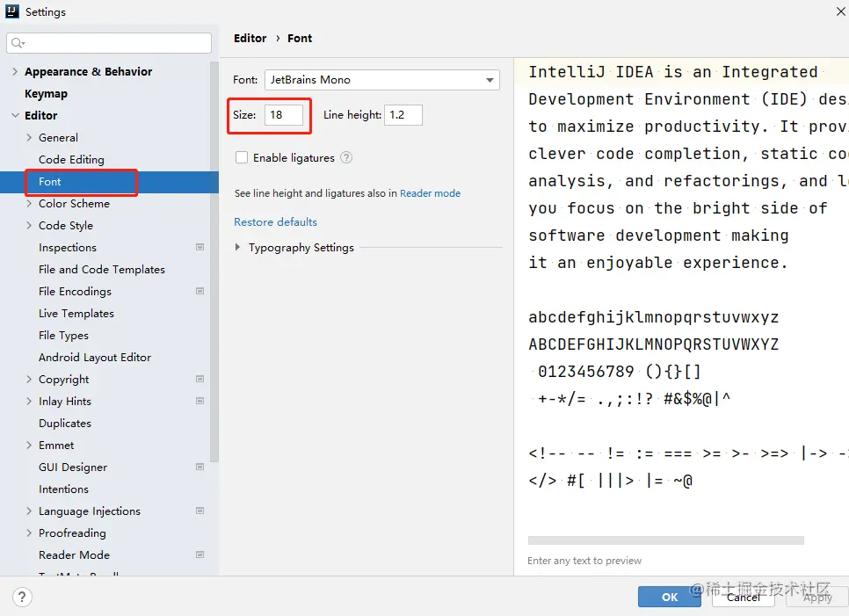The width and height of the screenshot is (849, 616).
Task: Click the preview pane horizontal scrollbar
Action: (x=665, y=540)
